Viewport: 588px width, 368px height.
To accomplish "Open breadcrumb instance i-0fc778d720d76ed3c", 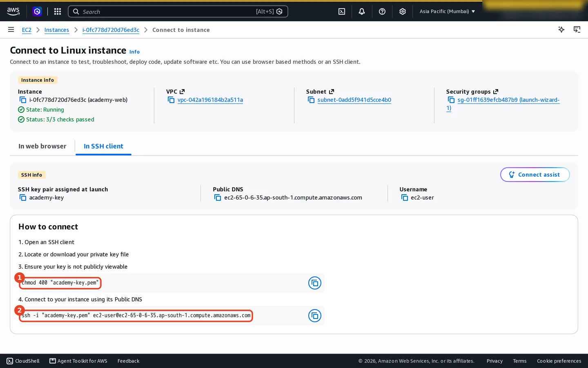I will [111, 30].
